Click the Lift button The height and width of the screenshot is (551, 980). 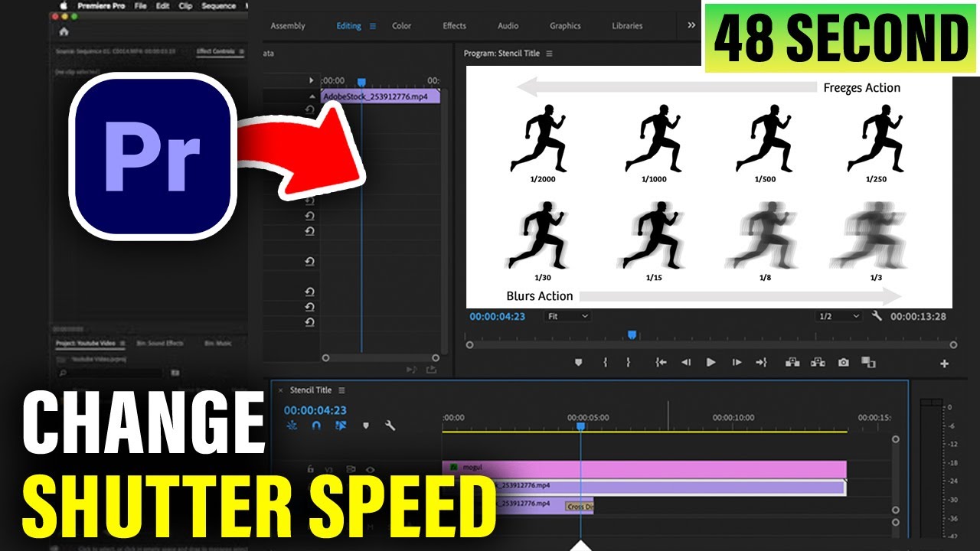pos(792,363)
